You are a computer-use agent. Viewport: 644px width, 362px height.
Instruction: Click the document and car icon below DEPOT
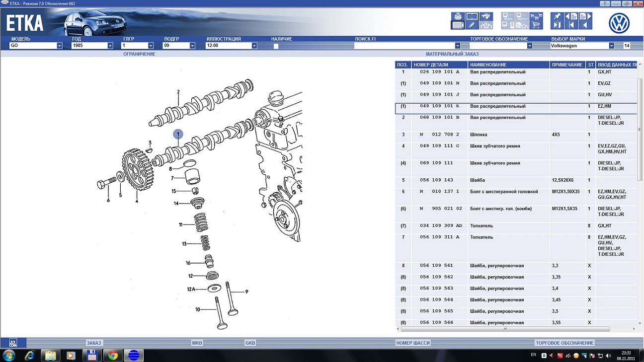[522, 25]
